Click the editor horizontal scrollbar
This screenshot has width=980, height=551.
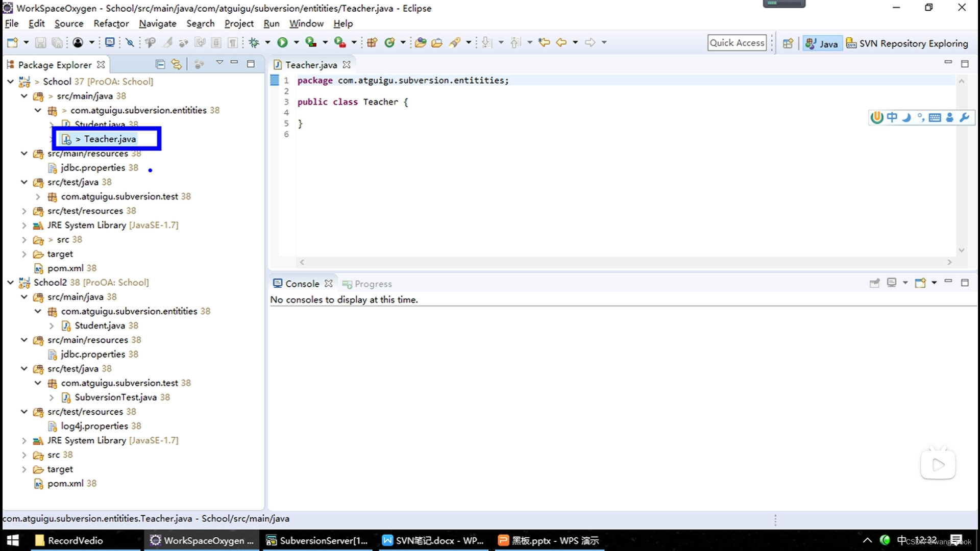click(x=625, y=262)
